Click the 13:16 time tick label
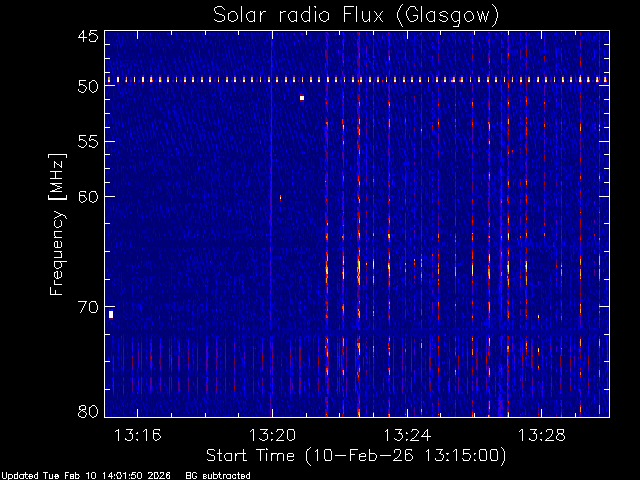This screenshot has width=640, height=480. [x=138, y=435]
